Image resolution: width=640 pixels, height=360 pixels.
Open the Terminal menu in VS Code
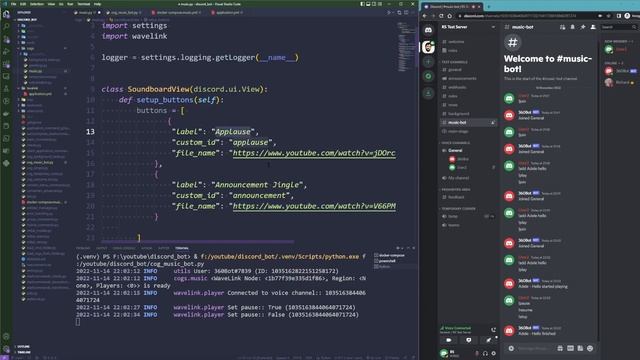pos(84,4)
